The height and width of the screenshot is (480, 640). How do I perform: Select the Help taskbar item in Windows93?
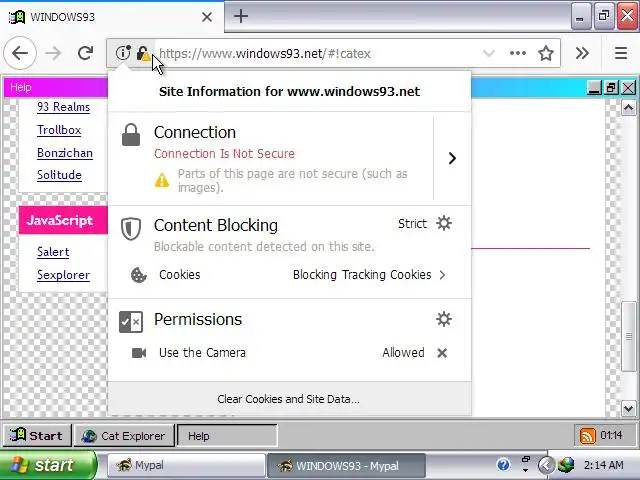[227, 436]
